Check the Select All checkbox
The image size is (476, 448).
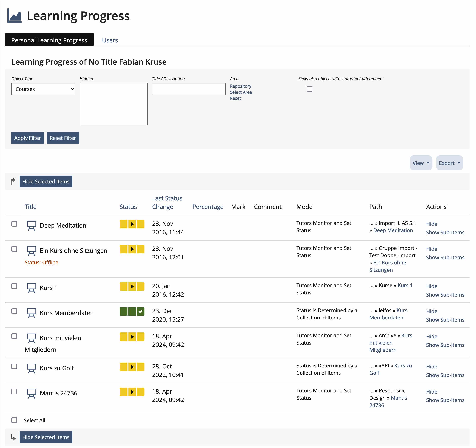14,420
